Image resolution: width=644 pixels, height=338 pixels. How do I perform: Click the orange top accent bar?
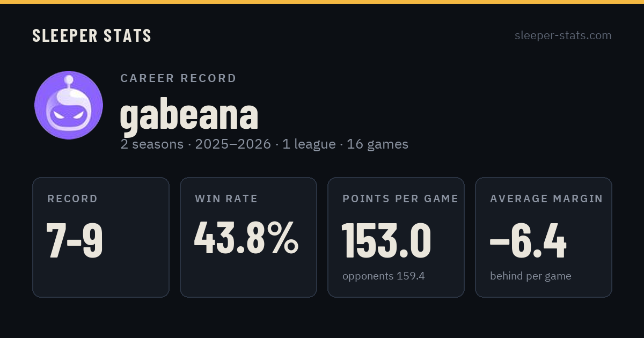(322, 2)
